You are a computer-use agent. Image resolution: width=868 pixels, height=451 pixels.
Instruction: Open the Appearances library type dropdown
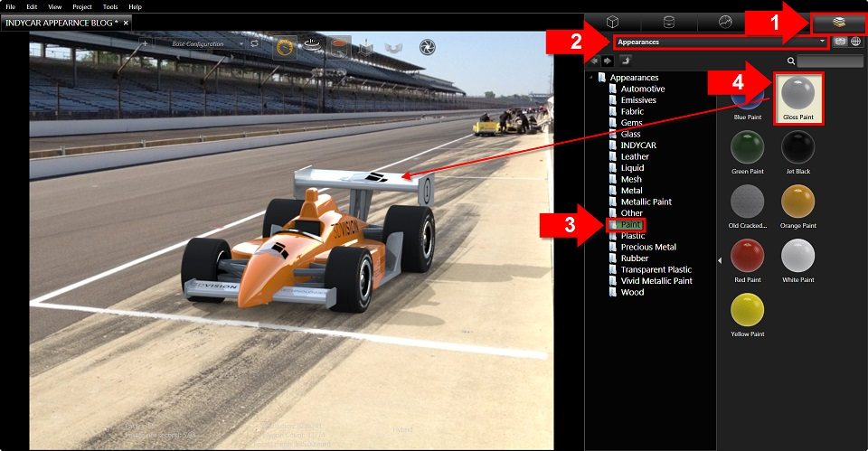point(722,42)
